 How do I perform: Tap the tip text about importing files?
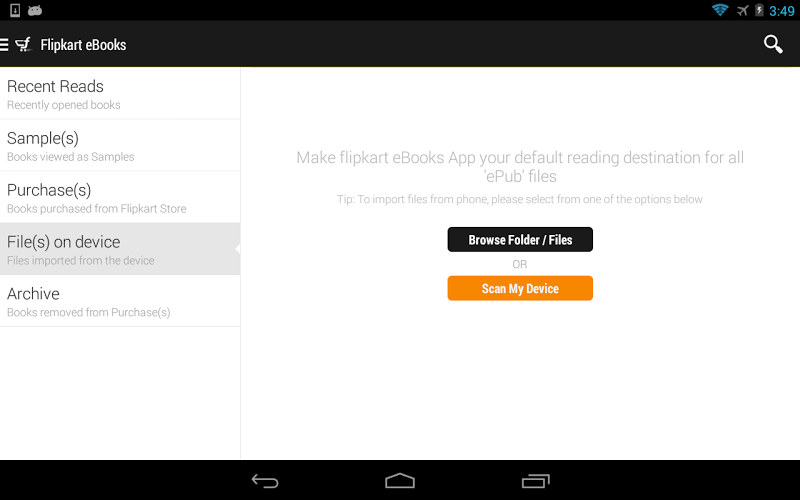point(519,199)
